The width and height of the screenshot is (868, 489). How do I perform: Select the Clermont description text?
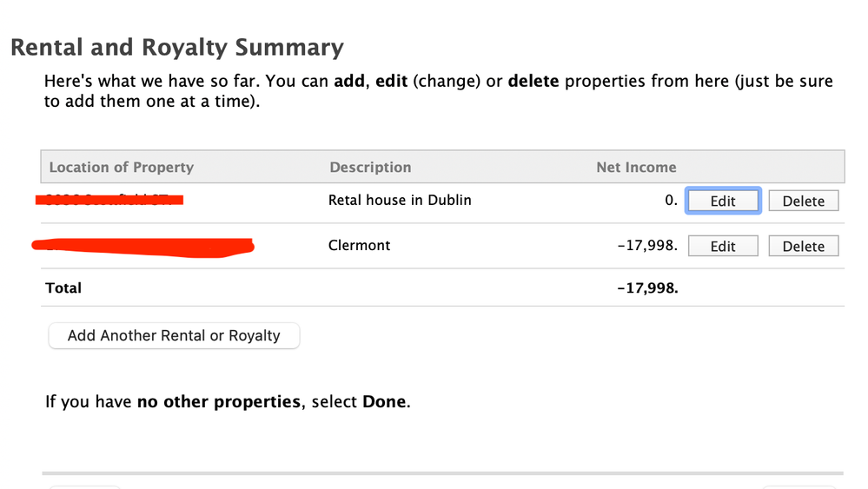tap(359, 246)
